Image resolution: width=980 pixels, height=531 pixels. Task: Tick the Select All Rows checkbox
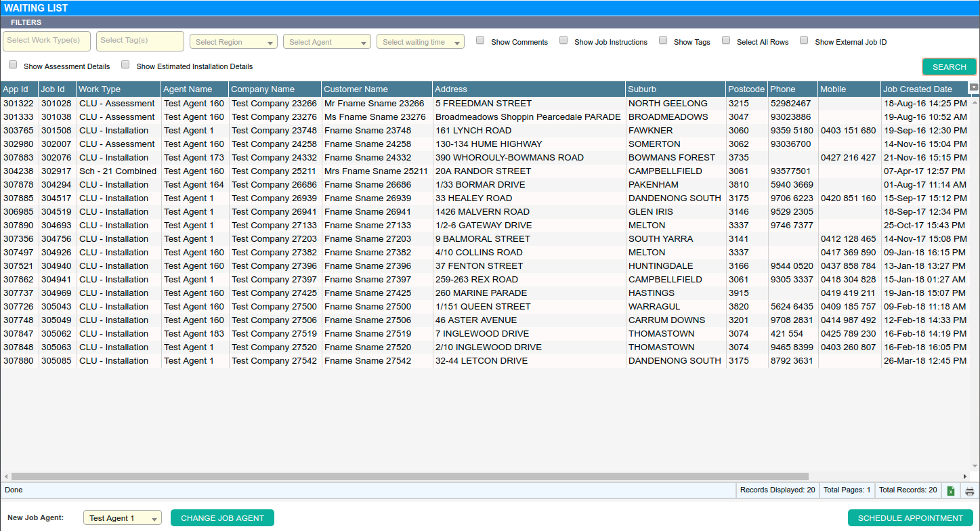pyautogui.click(x=726, y=41)
